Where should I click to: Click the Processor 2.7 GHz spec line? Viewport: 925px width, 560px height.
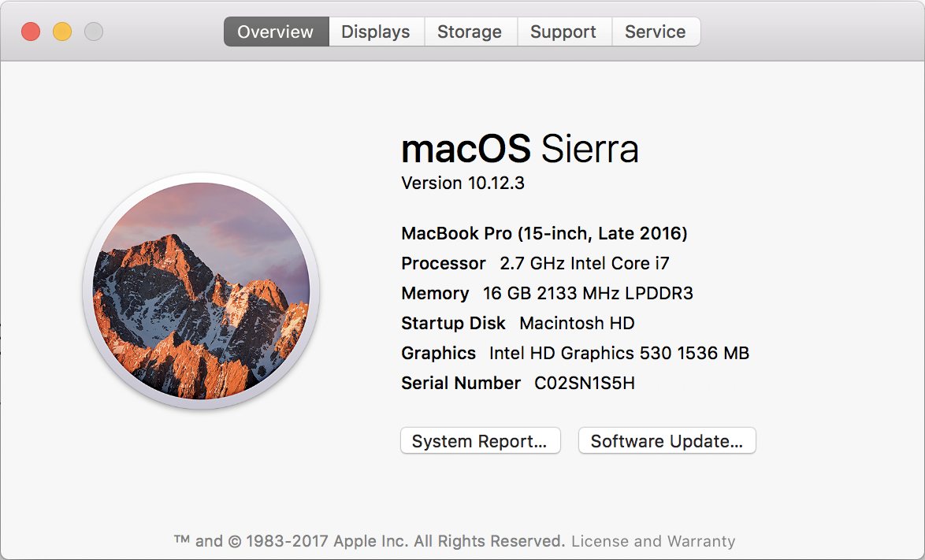[x=535, y=263]
